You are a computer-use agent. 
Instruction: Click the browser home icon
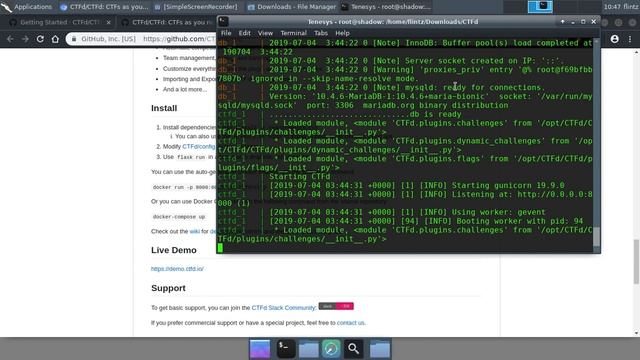pos(55,39)
